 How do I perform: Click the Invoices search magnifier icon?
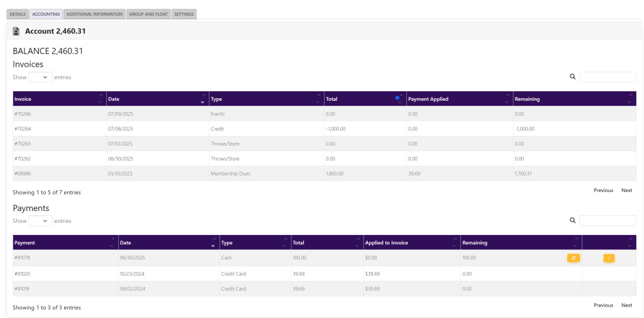point(572,77)
